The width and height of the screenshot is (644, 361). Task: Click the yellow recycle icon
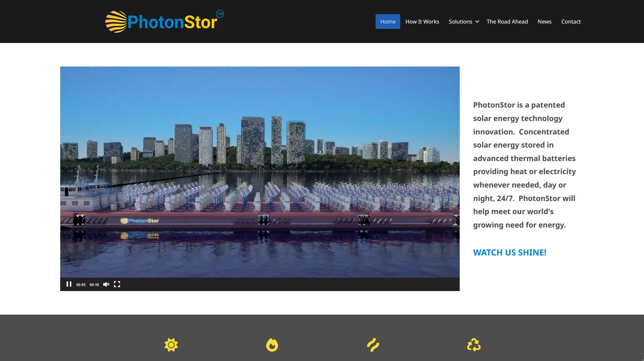tap(474, 345)
